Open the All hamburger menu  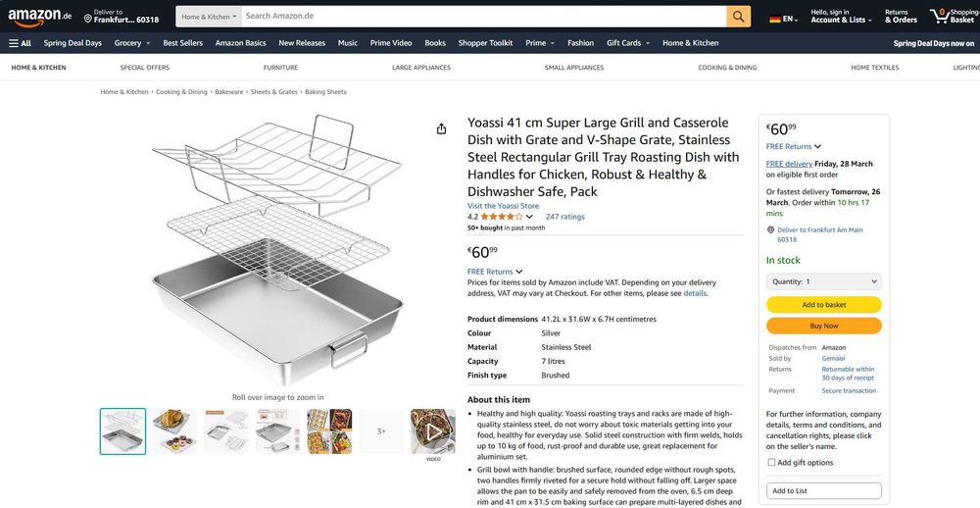(20, 43)
